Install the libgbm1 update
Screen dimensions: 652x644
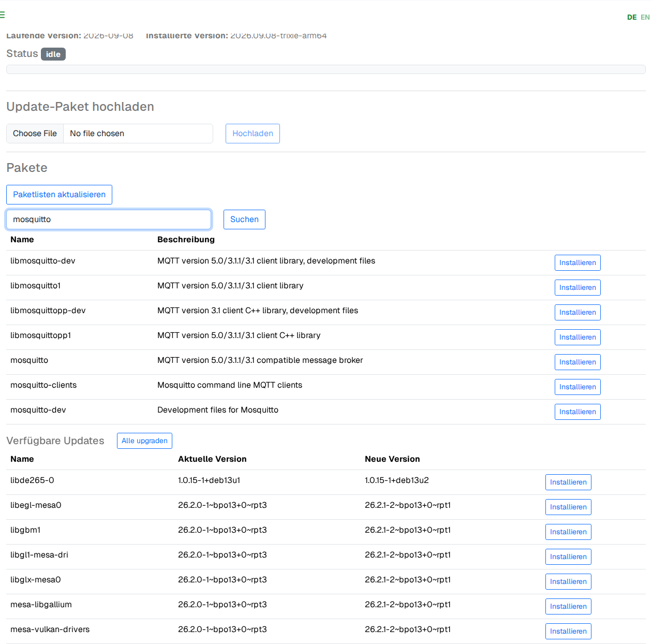(x=568, y=532)
